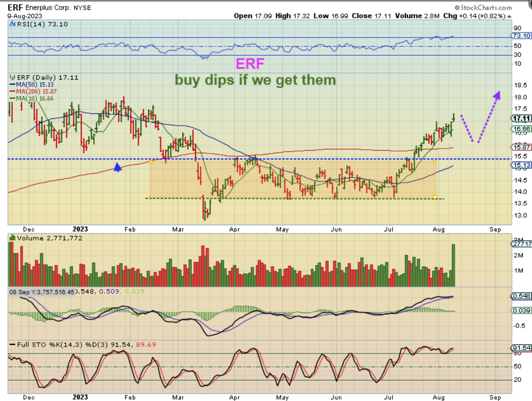
Task: Click the -0.5 MACD axis label
Action: pyautogui.click(x=519, y=325)
